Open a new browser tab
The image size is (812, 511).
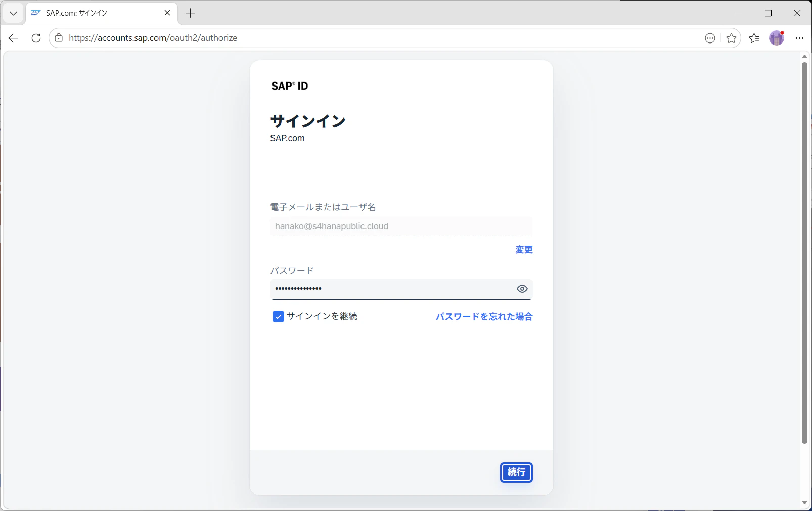[191, 13]
